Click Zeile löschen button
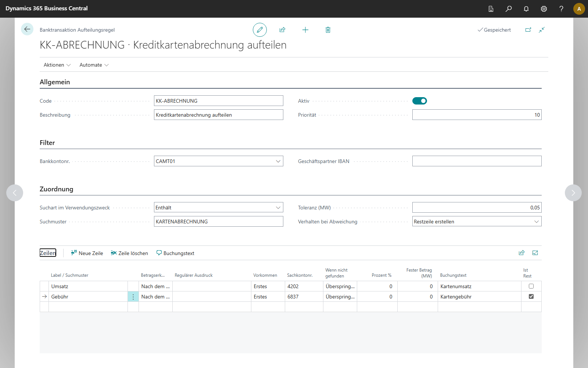The image size is (588, 368). 129,253
